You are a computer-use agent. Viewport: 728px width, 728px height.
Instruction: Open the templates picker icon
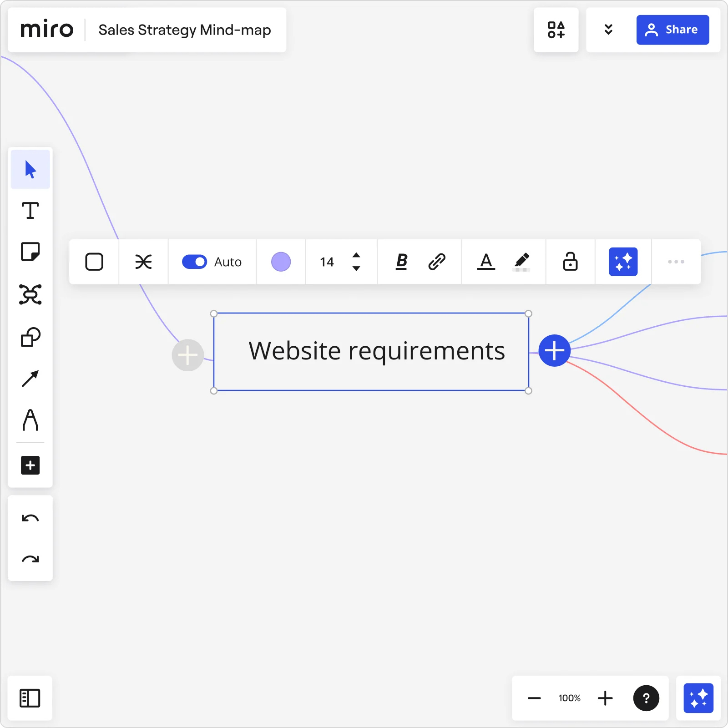[x=556, y=30]
